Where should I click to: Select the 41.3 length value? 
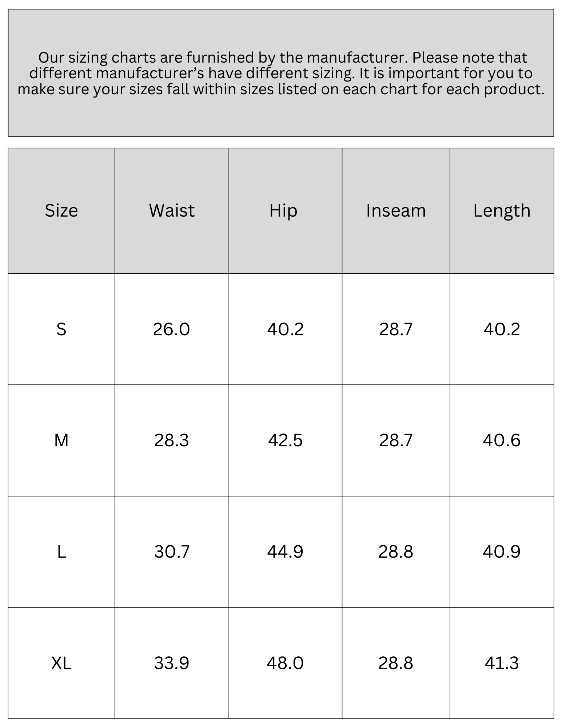[502, 663]
